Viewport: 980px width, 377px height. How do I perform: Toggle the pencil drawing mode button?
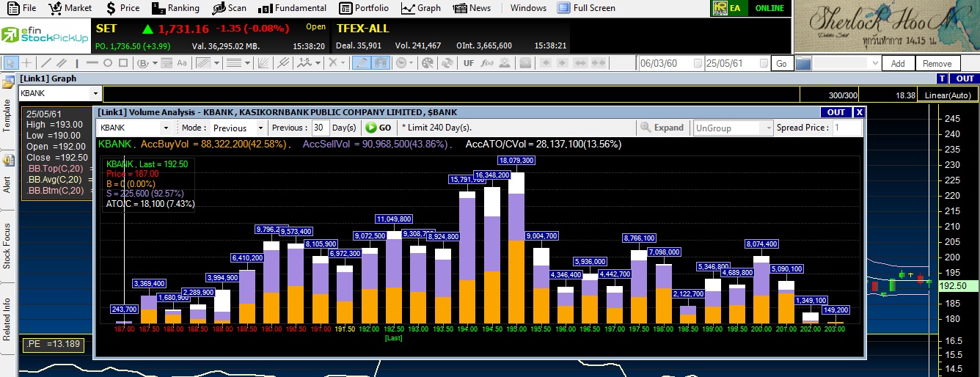pos(361,63)
